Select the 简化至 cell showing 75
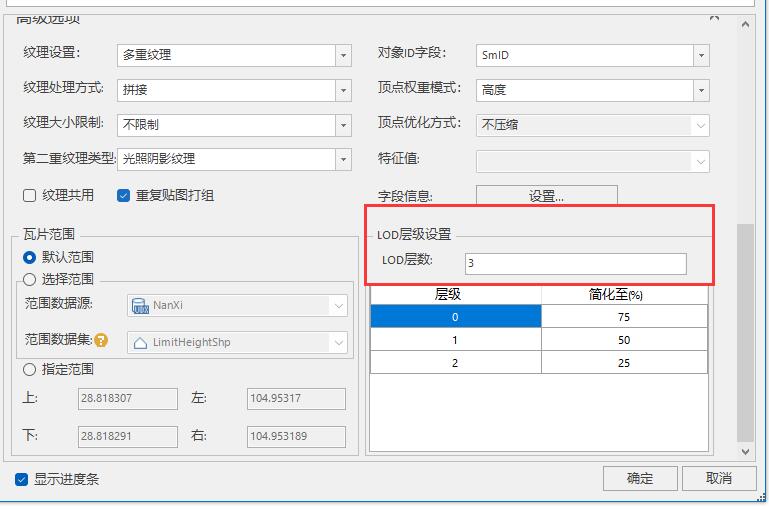The image size is (769, 510). tap(624, 317)
